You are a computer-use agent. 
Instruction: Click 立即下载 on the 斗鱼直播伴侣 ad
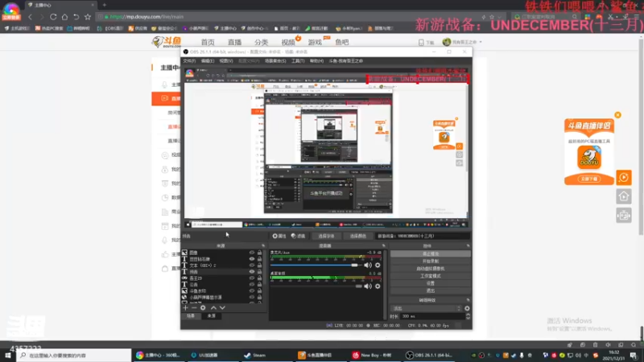(x=589, y=179)
